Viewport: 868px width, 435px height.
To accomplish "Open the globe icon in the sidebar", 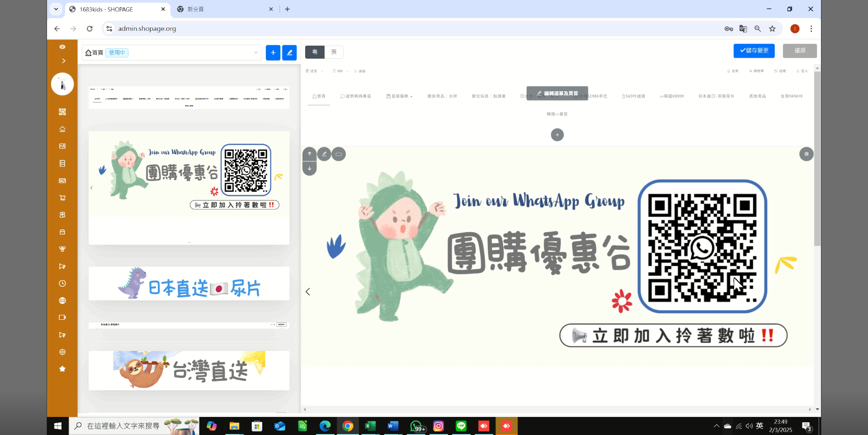I will tap(62, 301).
